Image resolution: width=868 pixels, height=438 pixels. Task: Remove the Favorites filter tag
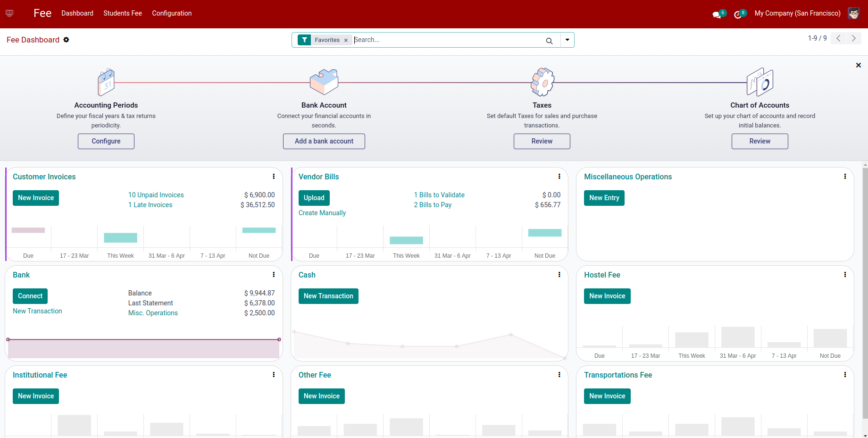346,40
